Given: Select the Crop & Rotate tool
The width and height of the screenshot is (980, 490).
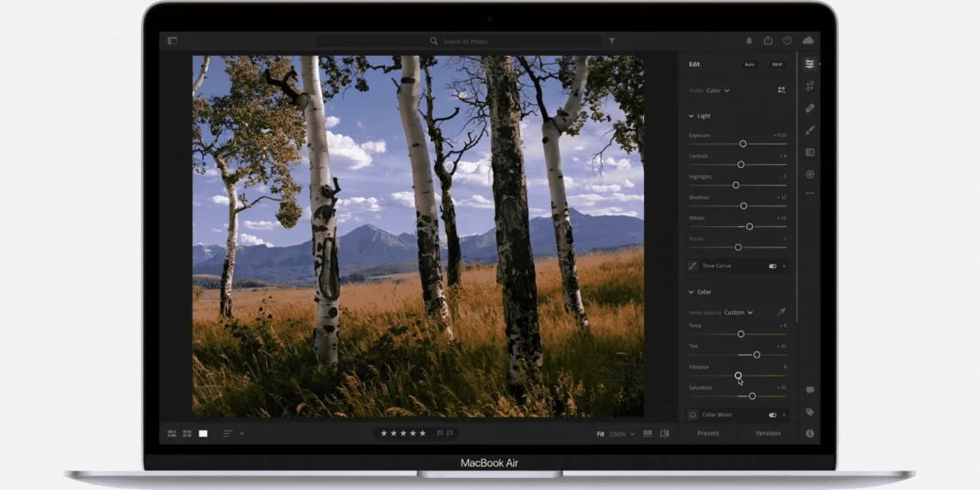Looking at the screenshot, I should pos(810,86).
